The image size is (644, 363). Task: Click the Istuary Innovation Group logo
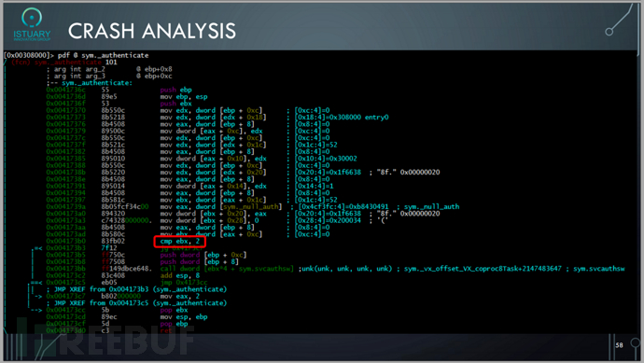point(32,24)
